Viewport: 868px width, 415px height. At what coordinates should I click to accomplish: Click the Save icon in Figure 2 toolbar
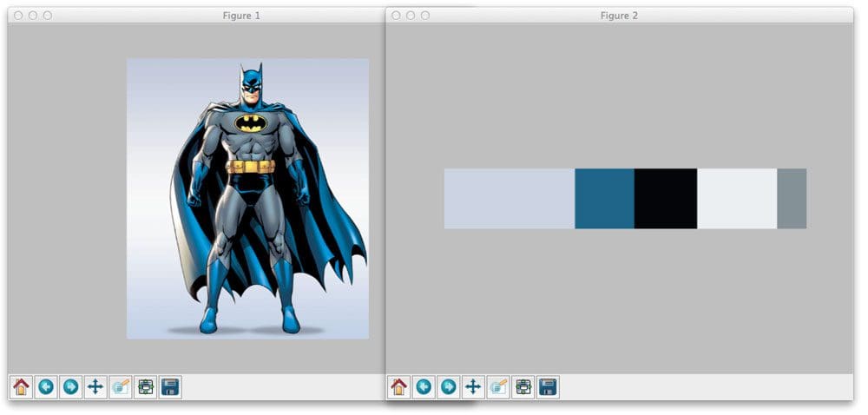tap(548, 387)
